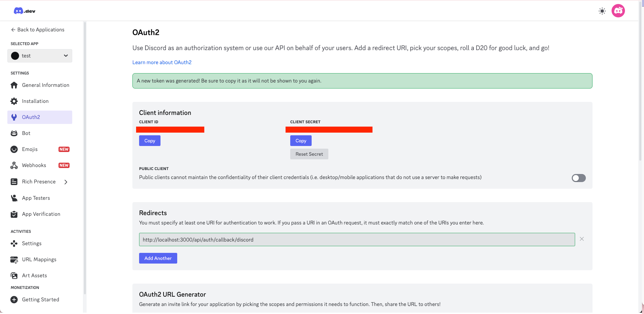Click the OAuth2 page title
Image resolution: width=644 pixels, height=314 pixels.
[146, 32]
